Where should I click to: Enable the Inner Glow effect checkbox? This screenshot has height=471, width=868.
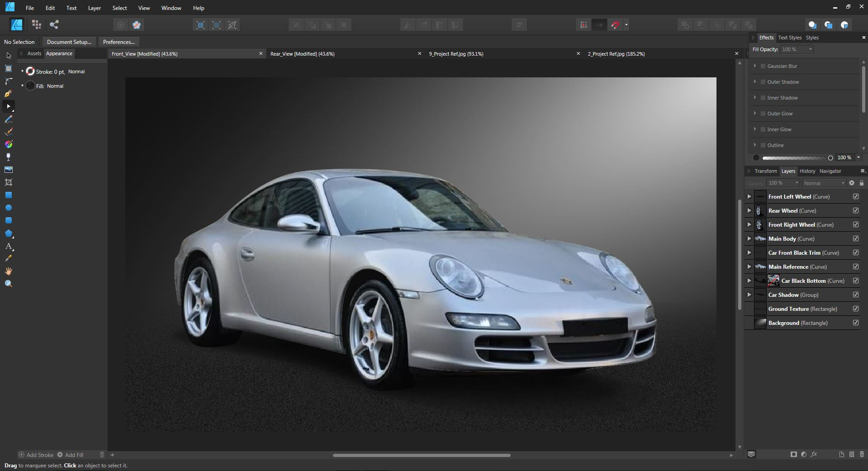point(763,129)
